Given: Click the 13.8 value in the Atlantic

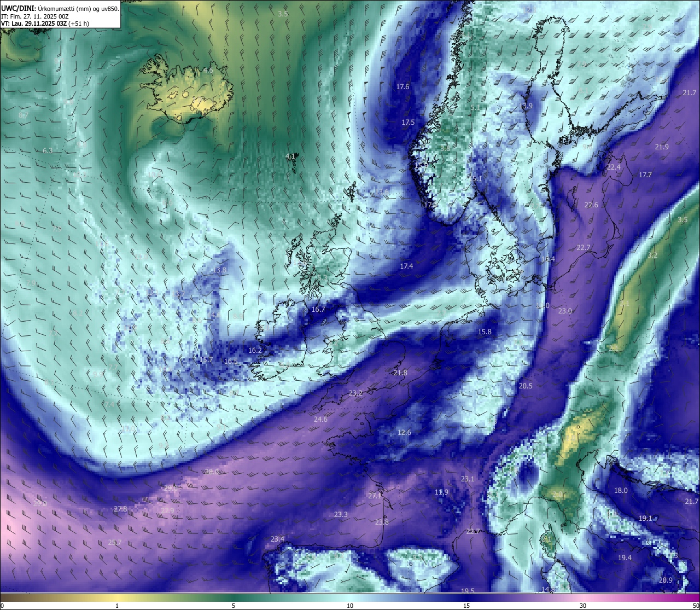Looking at the screenshot, I should [x=219, y=270].
